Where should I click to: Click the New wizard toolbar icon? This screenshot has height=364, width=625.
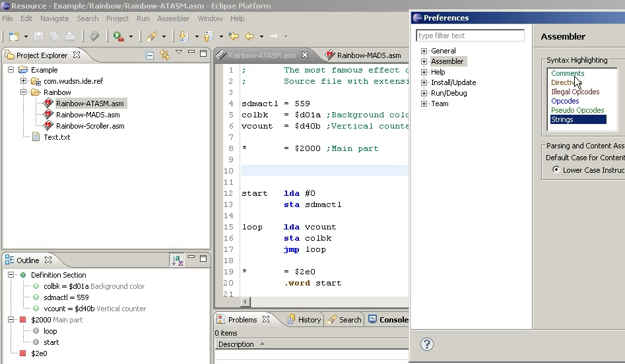pyautogui.click(x=14, y=37)
